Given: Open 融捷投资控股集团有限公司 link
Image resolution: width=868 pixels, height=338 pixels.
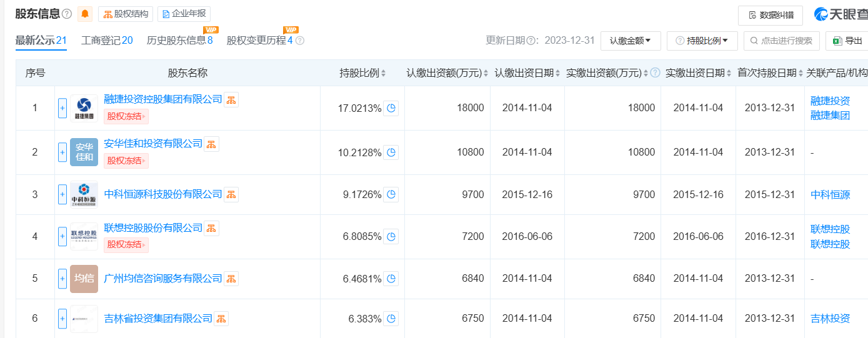Looking at the screenshot, I should click(163, 99).
